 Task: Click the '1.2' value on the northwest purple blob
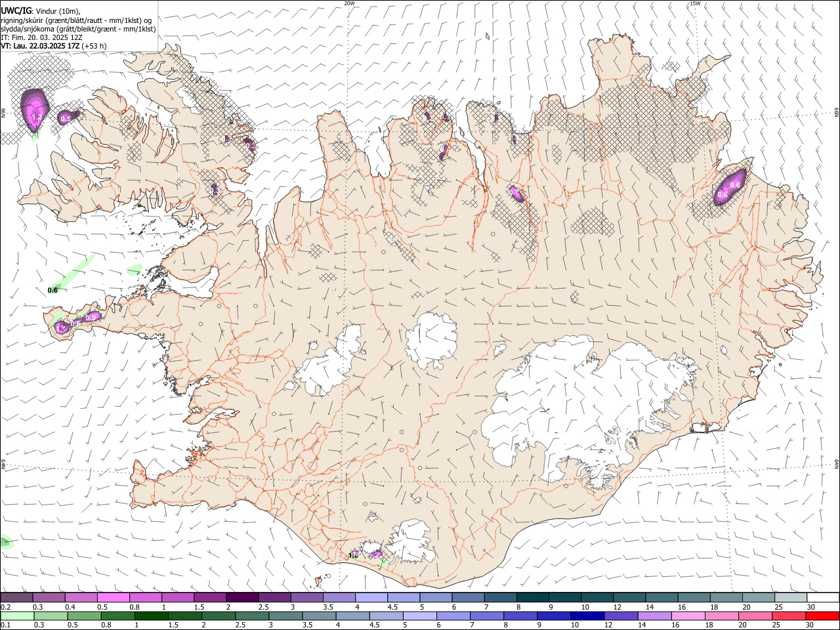37,117
